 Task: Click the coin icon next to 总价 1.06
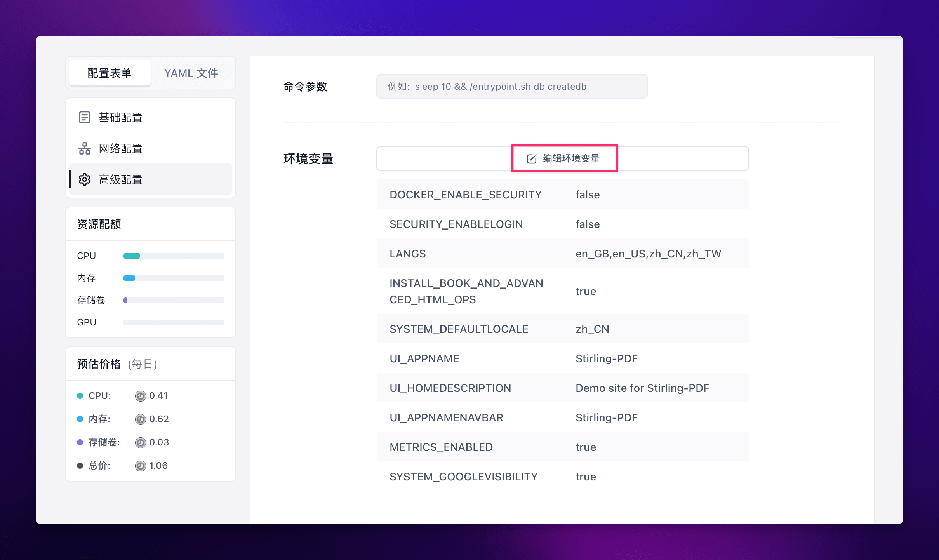pos(141,466)
